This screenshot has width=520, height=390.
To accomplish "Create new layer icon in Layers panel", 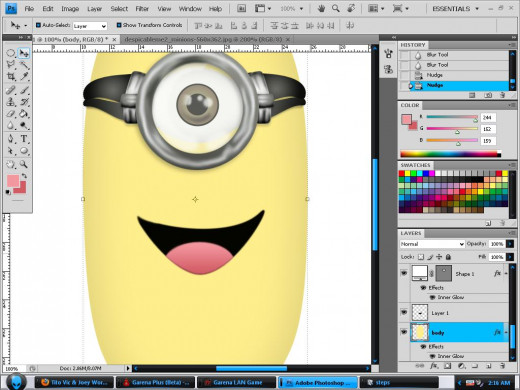I will [x=489, y=366].
